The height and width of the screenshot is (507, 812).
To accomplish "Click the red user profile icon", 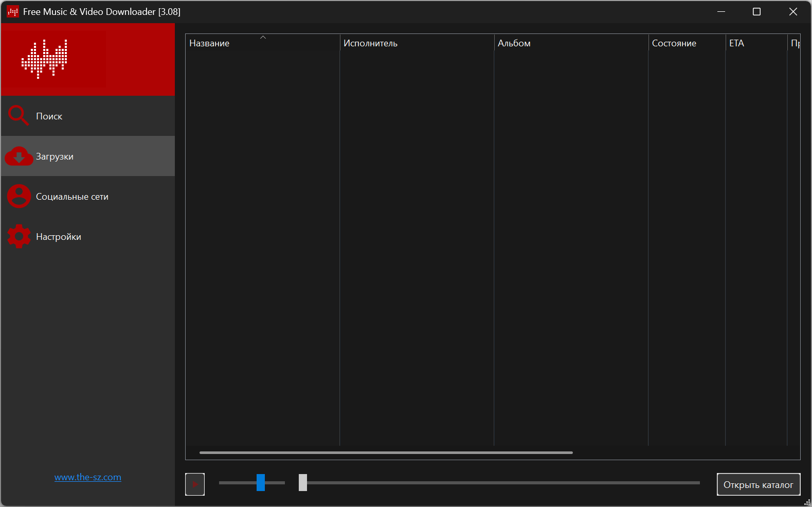I will [x=19, y=196].
